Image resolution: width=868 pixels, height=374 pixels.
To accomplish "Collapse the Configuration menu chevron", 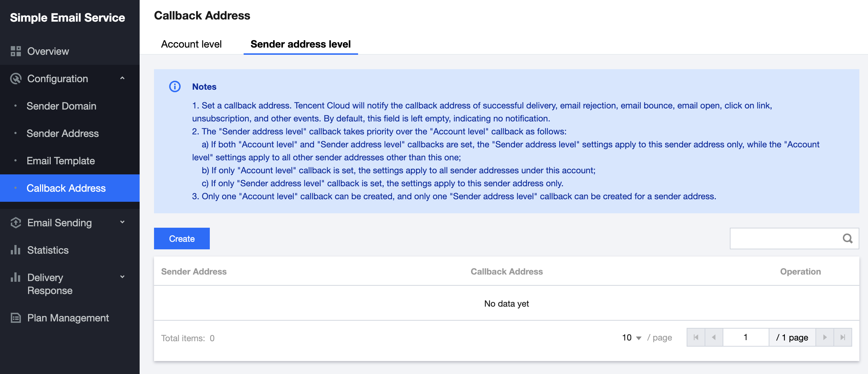I will pos(122,78).
